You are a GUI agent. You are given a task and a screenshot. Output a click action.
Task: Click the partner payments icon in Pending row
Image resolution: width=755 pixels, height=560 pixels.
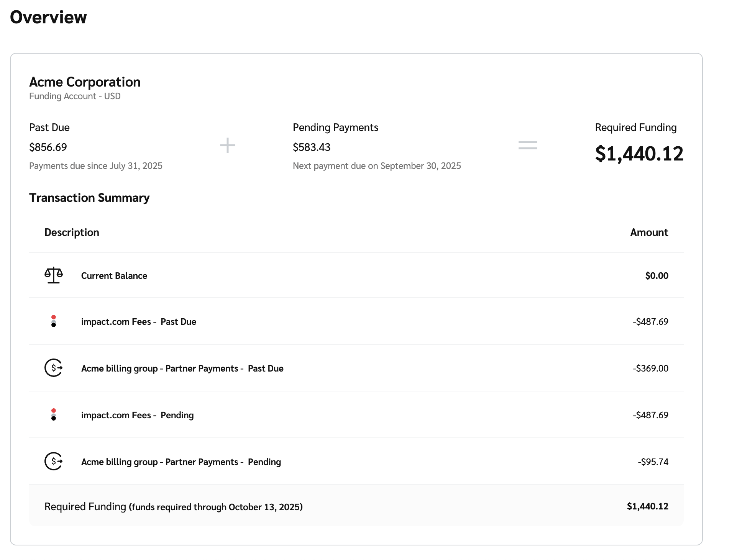click(x=54, y=461)
